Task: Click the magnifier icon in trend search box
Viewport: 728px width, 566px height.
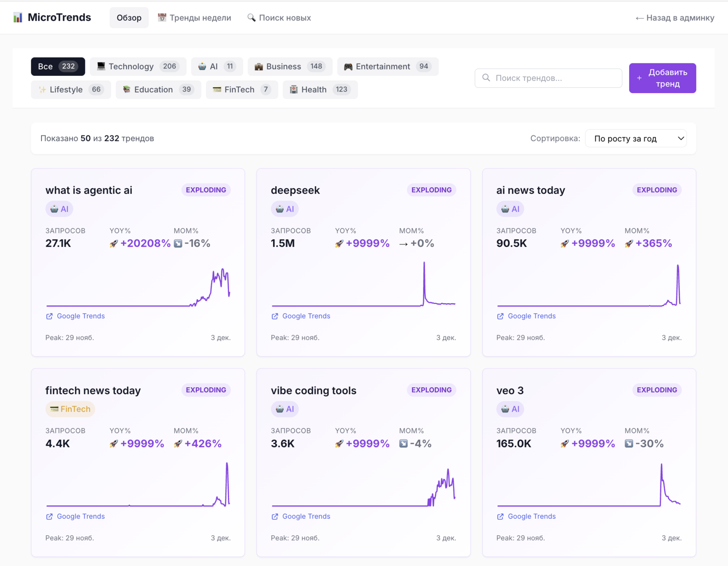Action: coord(486,78)
